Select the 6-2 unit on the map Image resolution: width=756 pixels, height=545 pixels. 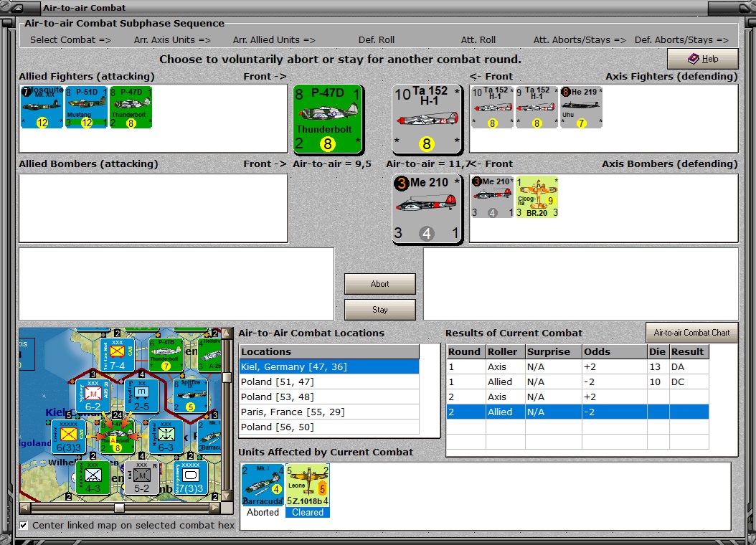tap(93, 396)
